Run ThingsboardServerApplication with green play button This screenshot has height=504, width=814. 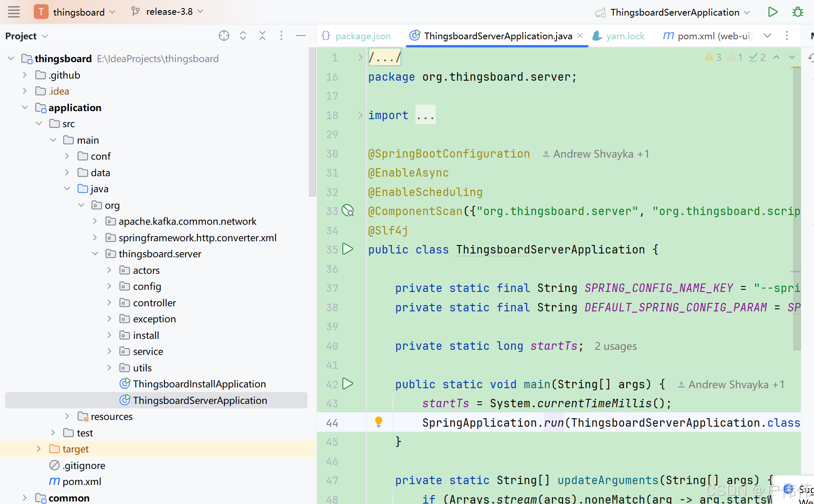(x=773, y=12)
